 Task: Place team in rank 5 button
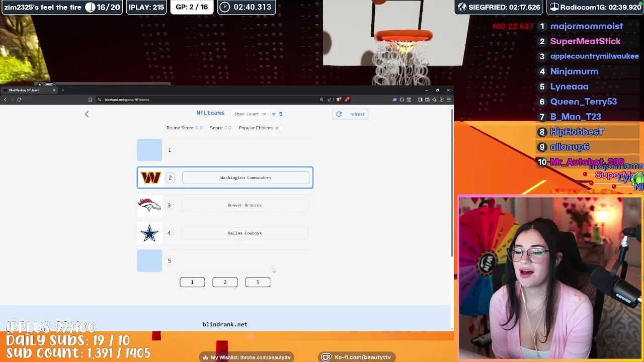[x=258, y=282]
